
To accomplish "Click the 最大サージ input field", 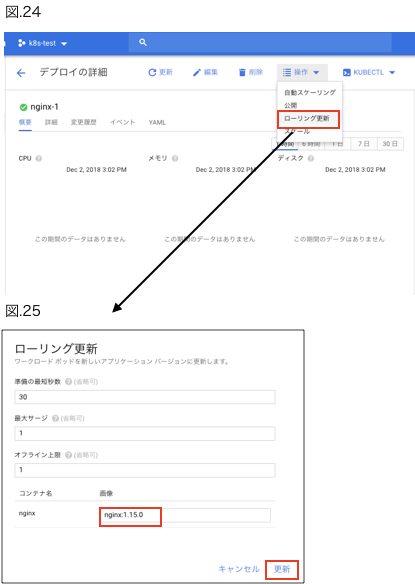I will point(145,434).
